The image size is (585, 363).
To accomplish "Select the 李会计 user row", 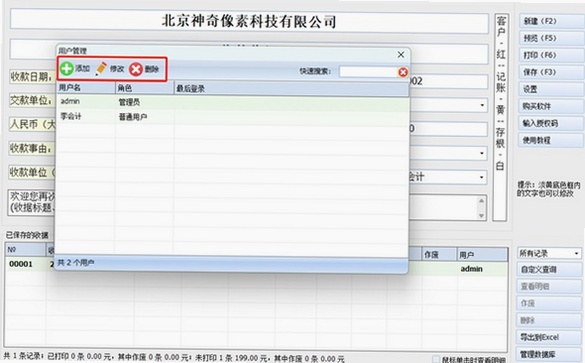I will coord(233,117).
